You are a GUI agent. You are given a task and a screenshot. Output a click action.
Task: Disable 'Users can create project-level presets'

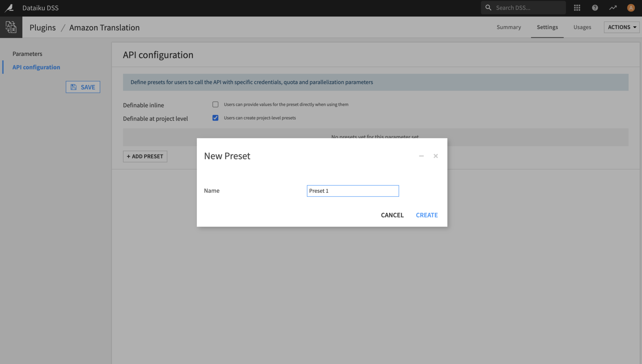(x=215, y=118)
